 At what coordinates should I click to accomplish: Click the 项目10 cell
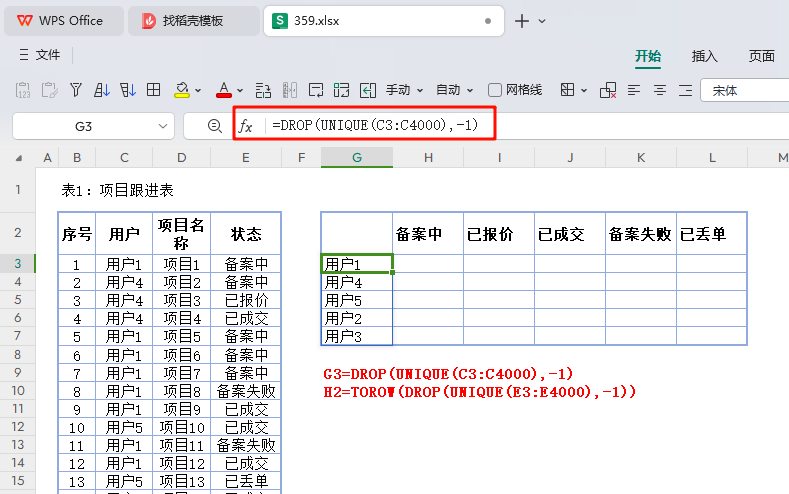click(182, 428)
